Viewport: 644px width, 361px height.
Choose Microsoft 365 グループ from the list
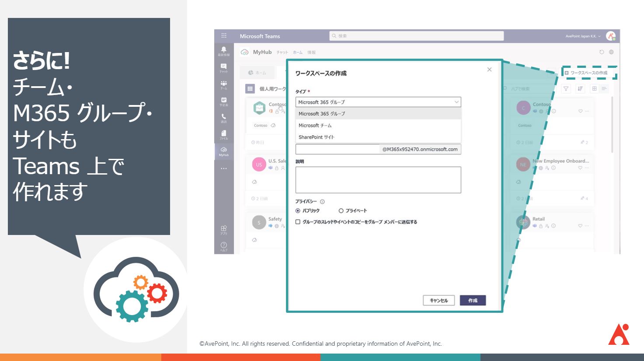378,113
